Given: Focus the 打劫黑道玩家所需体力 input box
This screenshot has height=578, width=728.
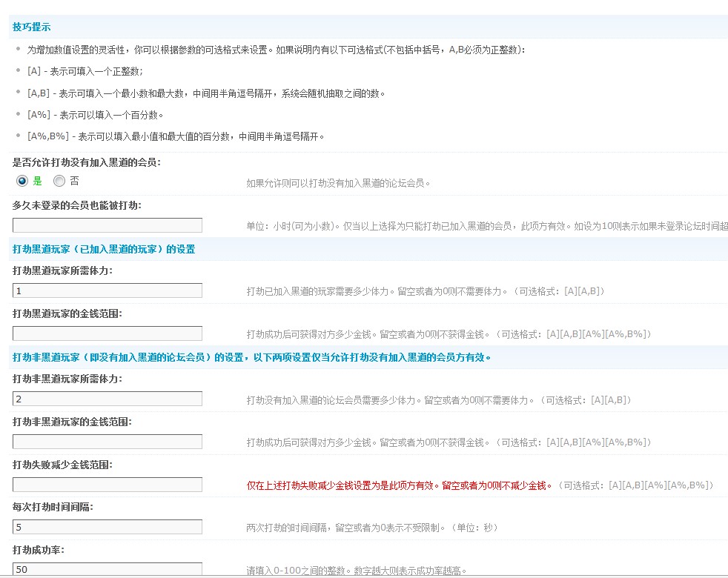Looking at the screenshot, I should [x=107, y=290].
